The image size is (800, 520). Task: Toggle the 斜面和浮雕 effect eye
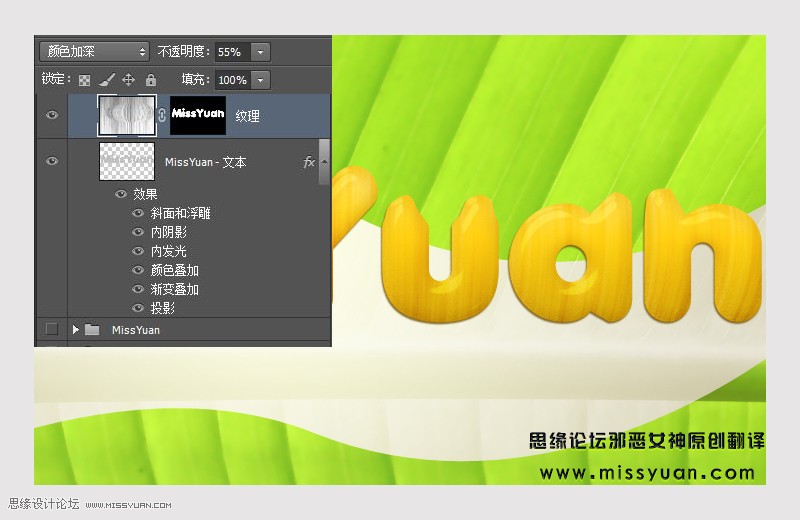pos(138,213)
